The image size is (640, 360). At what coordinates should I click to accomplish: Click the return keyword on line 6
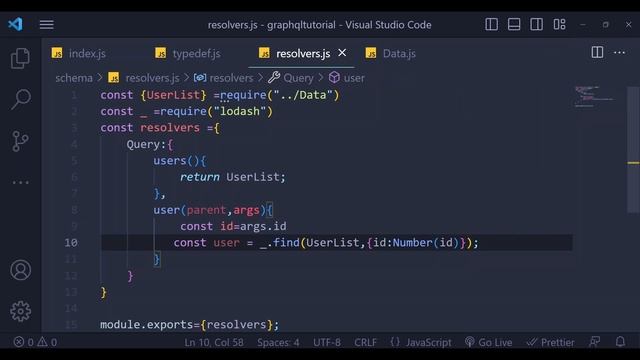(200, 177)
